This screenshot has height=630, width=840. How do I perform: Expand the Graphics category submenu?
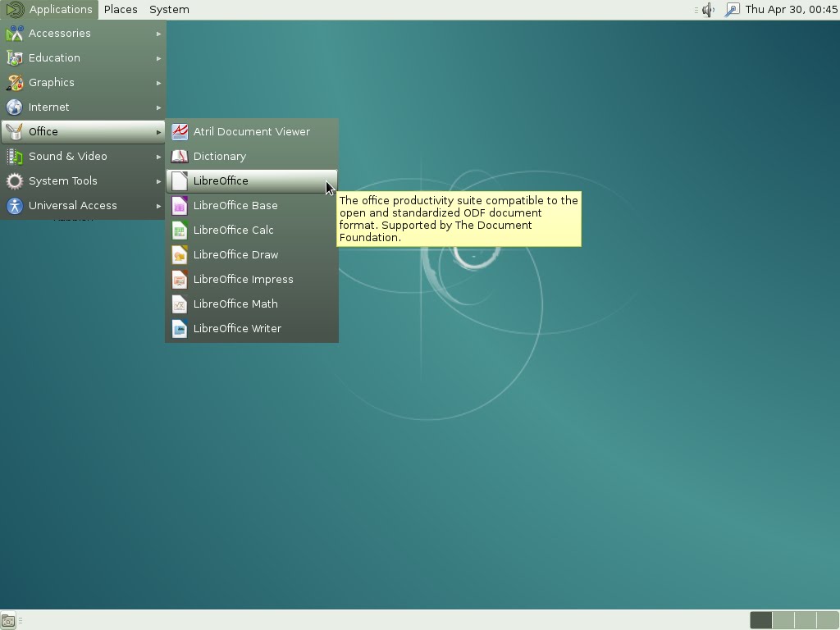pyautogui.click(x=83, y=83)
